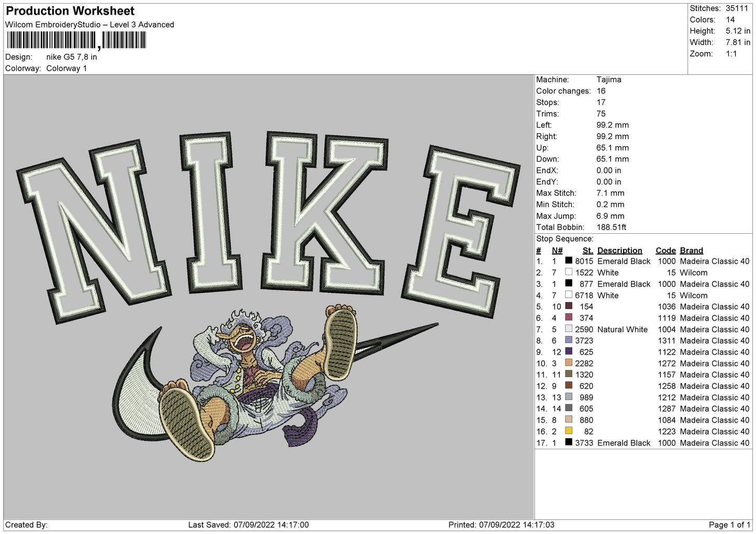This screenshot has height=534, width=756.
Task: Click the Production Worksheet heading
Action: [70, 11]
